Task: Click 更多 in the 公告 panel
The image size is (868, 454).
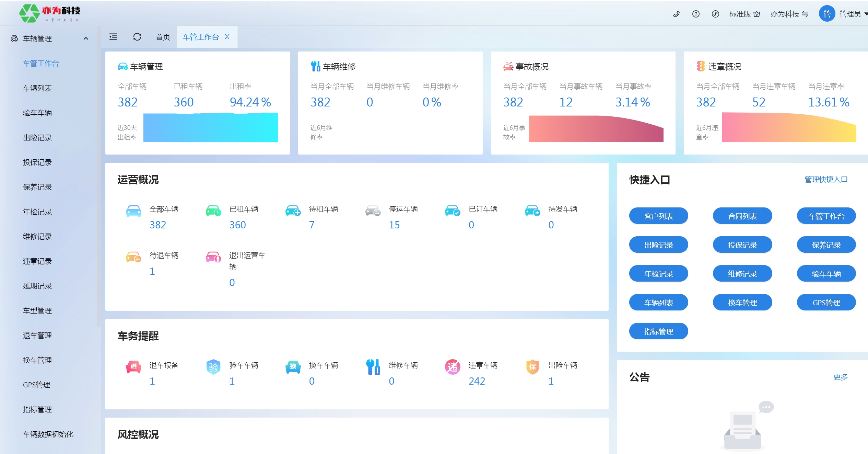Action: [x=840, y=377]
